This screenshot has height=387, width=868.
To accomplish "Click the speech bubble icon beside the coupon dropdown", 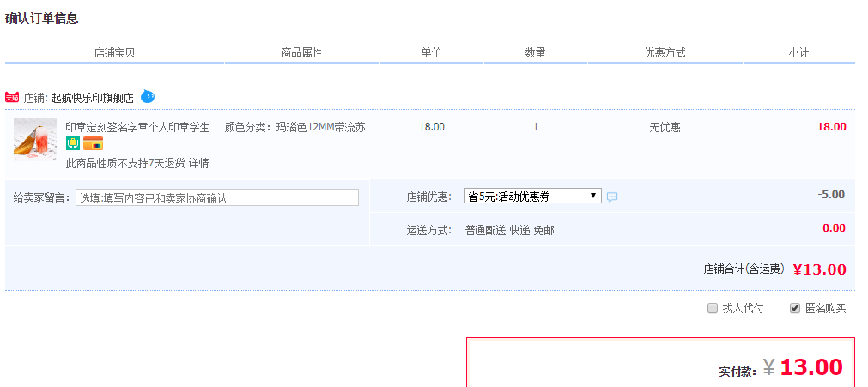I will coord(612,197).
